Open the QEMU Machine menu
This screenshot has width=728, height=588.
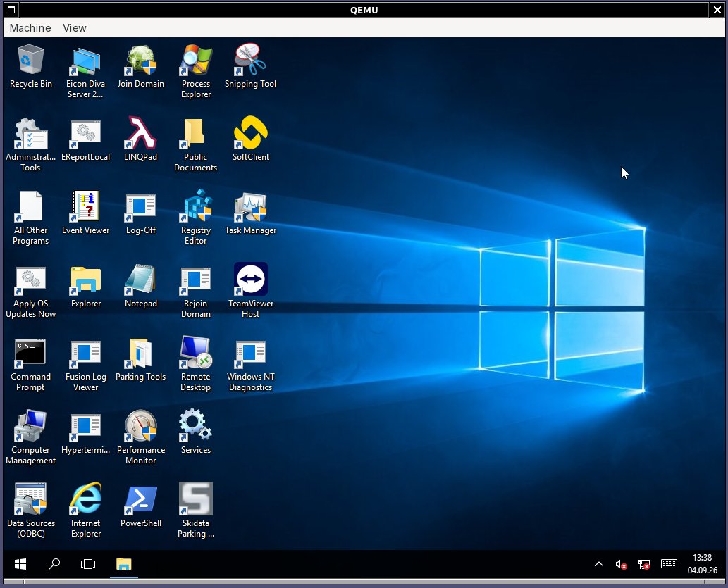[x=30, y=28]
